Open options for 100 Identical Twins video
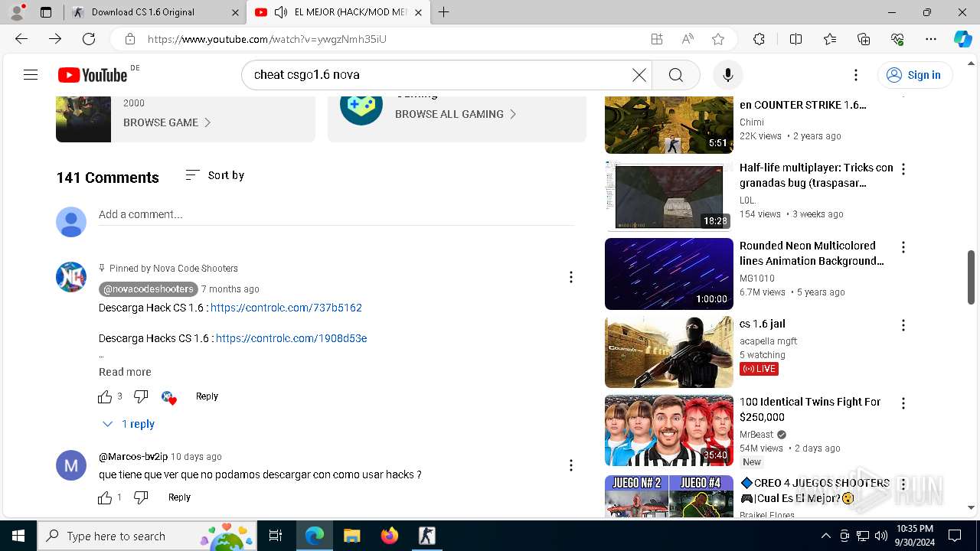The image size is (980, 551). (x=903, y=403)
